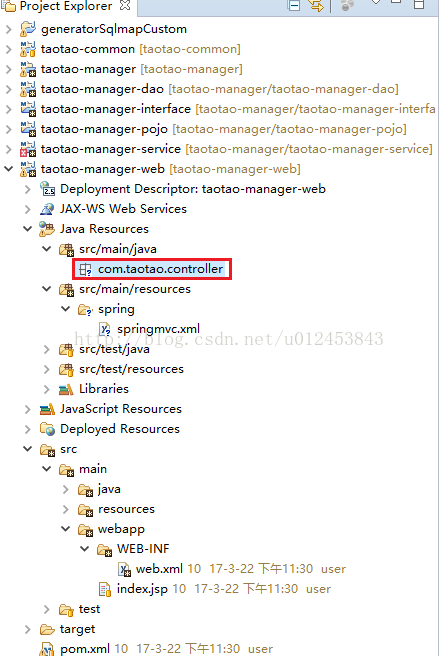Expand the taotao-manager-service project node
This screenshot has width=439, height=656.
point(8,149)
